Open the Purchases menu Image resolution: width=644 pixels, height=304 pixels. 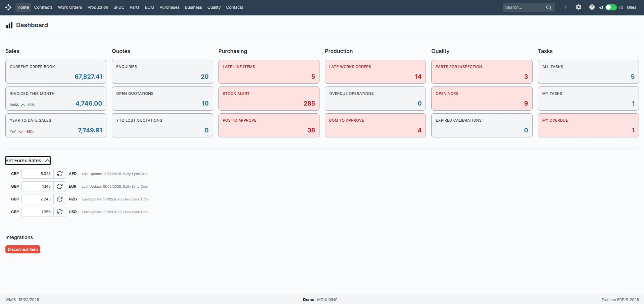(x=169, y=7)
